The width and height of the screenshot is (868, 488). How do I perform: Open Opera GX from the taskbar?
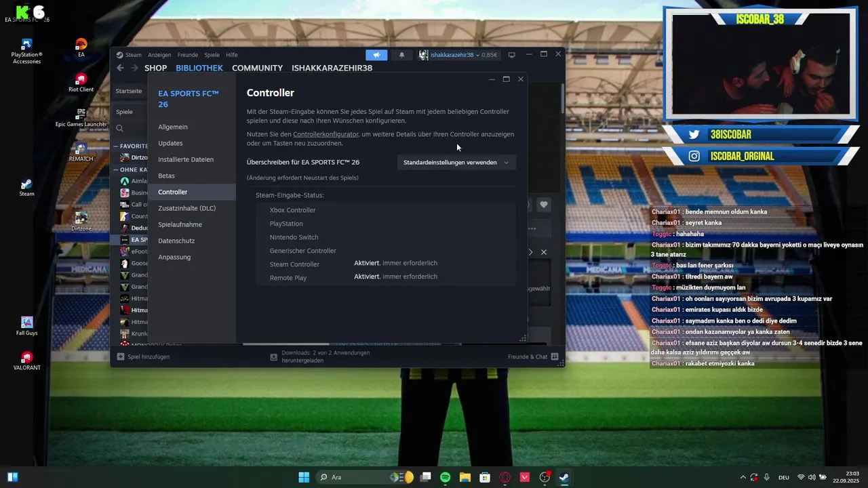505,477
